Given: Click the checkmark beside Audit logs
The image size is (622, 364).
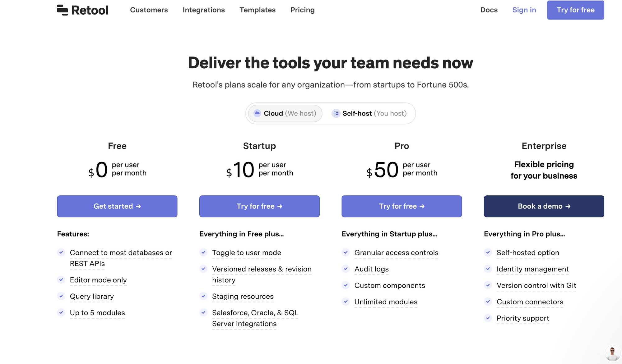Looking at the screenshot, I should click(346, 269).
